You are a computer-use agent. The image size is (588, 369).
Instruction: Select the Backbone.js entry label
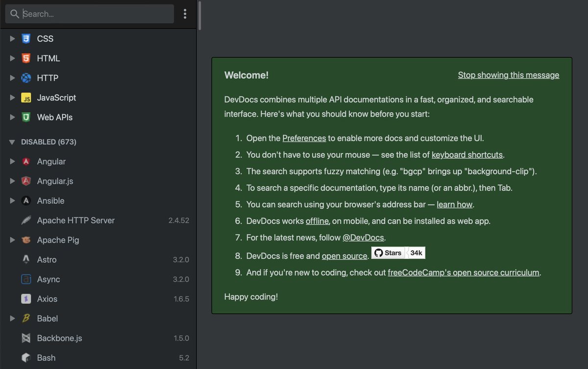point(59,338)
